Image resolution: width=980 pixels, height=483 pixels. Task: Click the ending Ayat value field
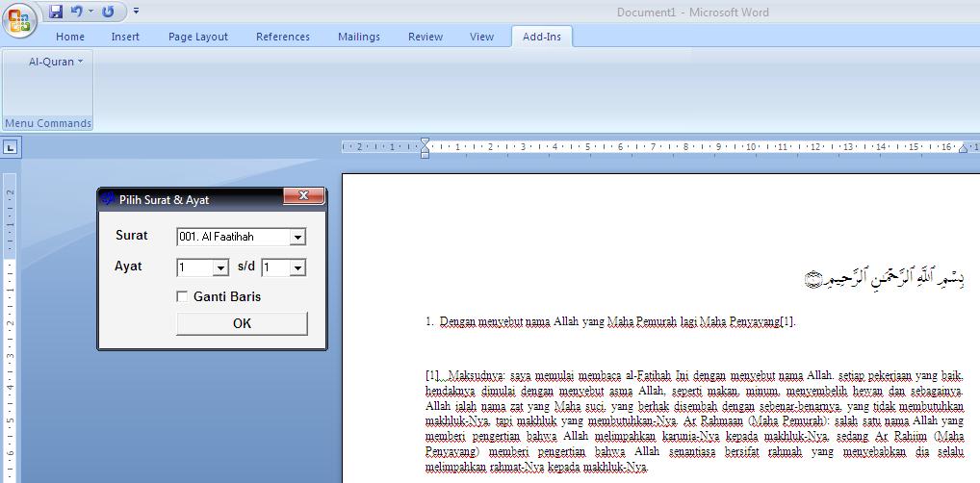(x=276, y=268)
